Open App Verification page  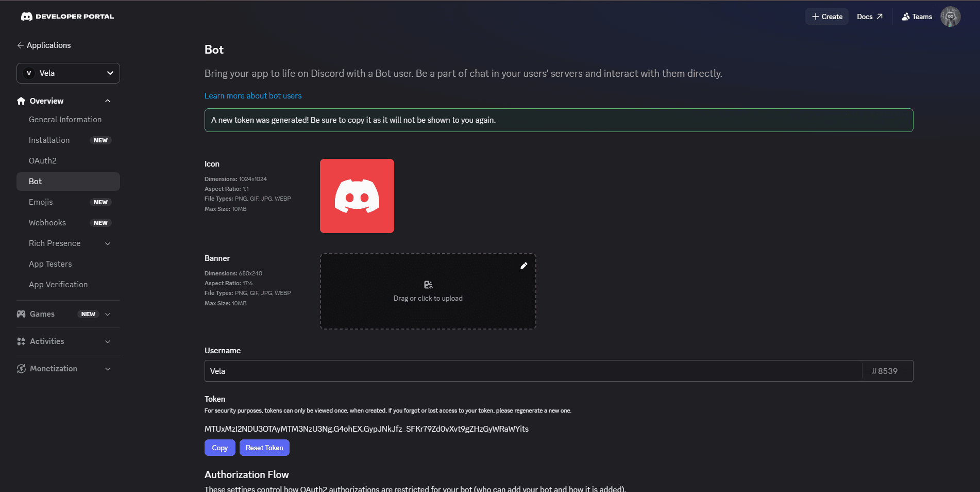point(68,285)
